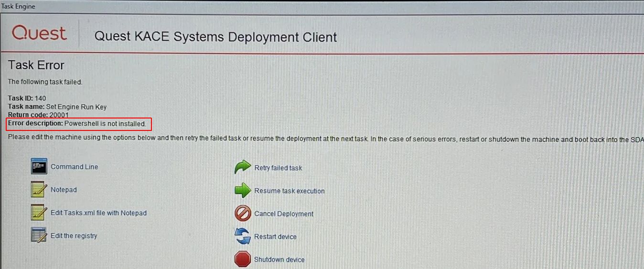Click the green Resume task execution arrow
644x269 pixels.
click(x=243, y=191)
